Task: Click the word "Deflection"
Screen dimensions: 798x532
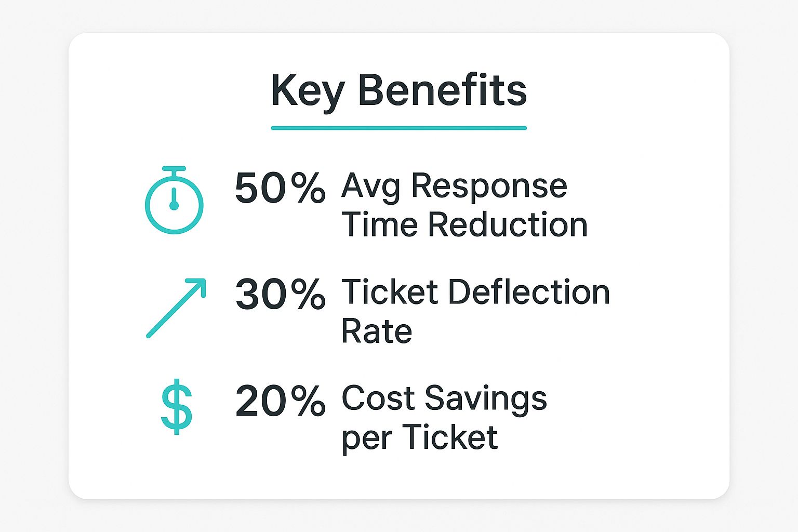Action: pos(528,292)
